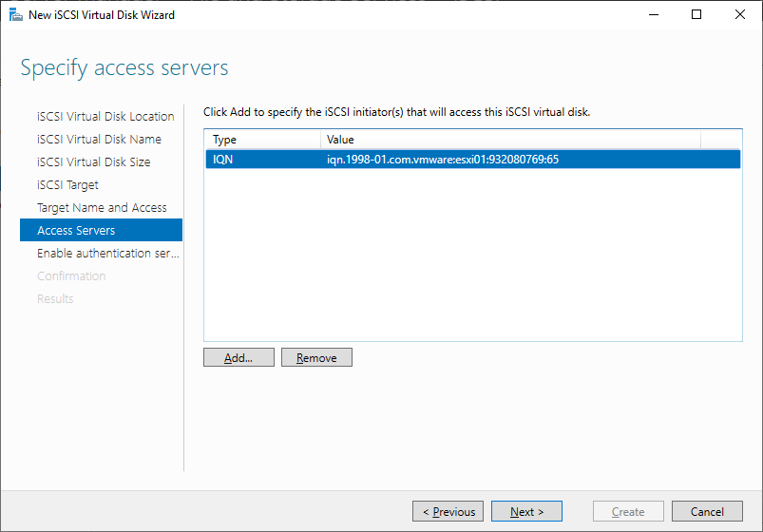Go to Enable authentication services step
The width and height of the screenshot is (763, 532).
point(108,253)
